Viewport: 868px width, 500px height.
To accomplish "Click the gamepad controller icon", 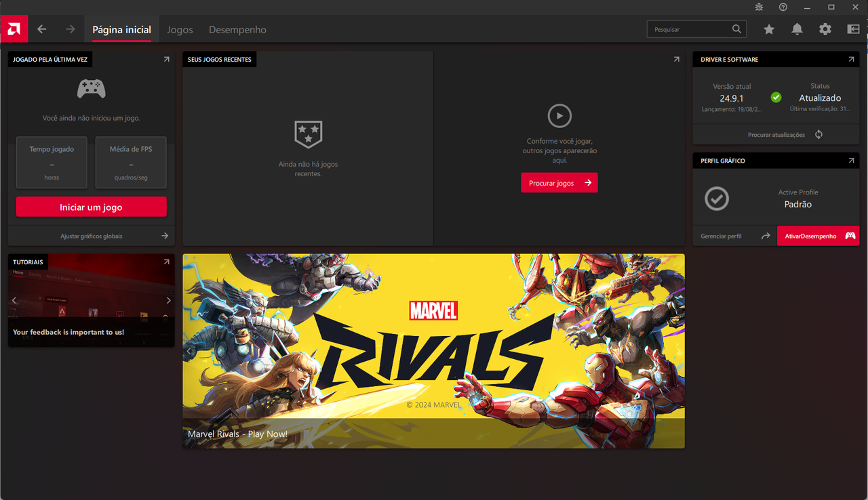I will [x=91, y=89].
